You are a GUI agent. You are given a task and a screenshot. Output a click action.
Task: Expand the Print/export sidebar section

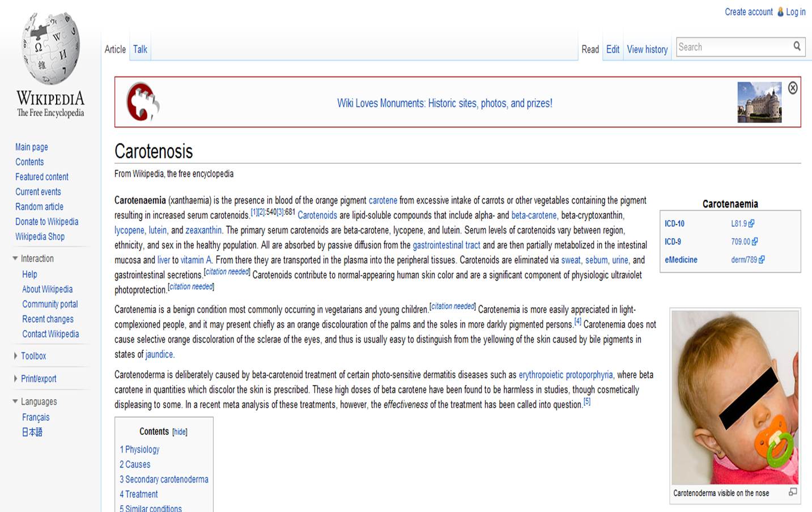[15, 379]
